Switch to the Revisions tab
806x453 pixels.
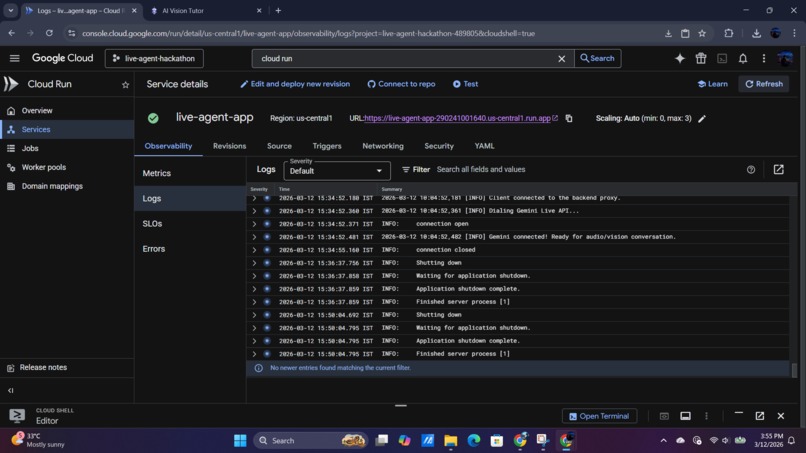click(x=229, y=146)
